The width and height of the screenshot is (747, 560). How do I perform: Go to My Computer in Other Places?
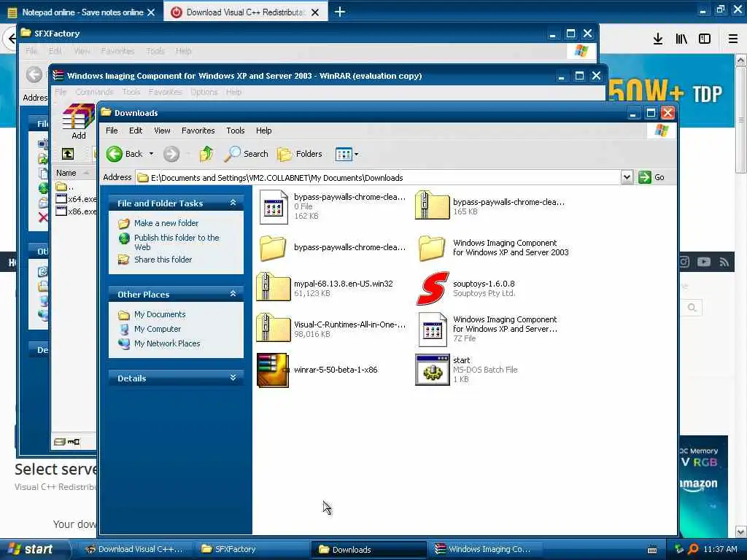click(x=158, y=329)
